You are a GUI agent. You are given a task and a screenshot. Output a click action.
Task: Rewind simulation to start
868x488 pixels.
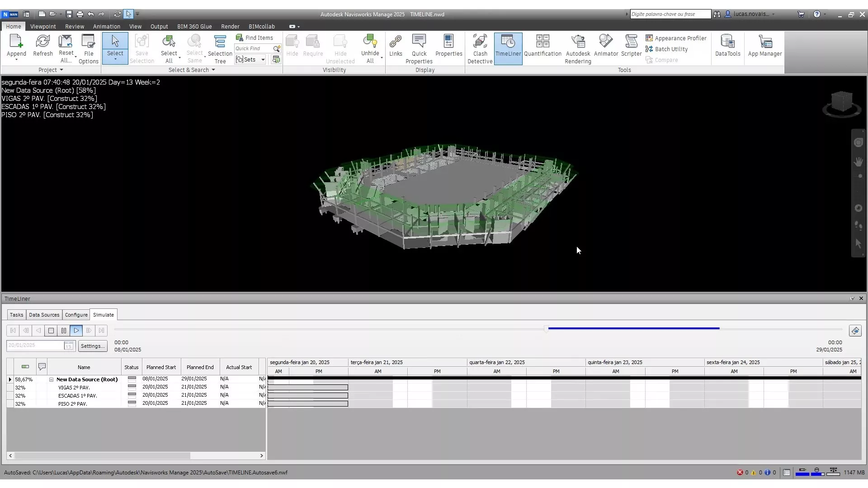(x=13, y=331)
